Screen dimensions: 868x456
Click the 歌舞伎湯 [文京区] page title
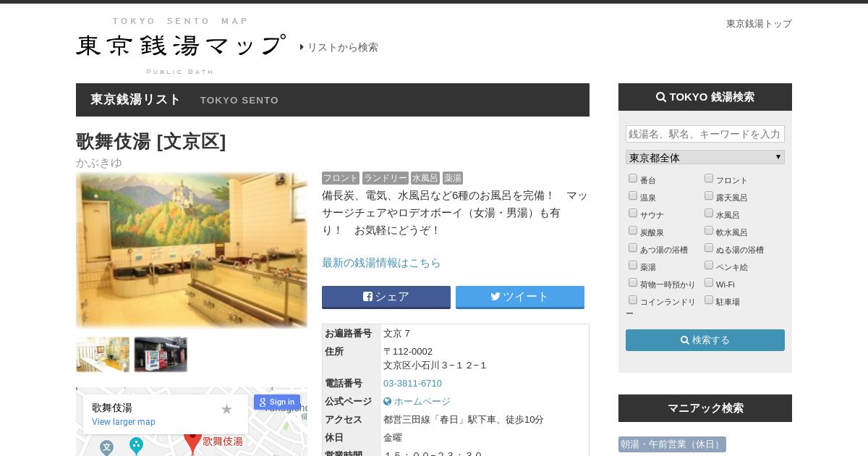151,141
